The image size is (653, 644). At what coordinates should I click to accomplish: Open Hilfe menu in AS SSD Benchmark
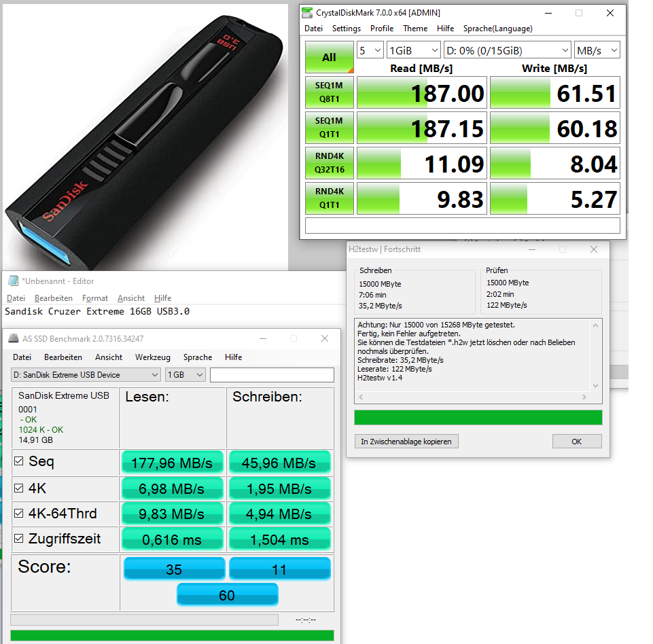(233, 357)
